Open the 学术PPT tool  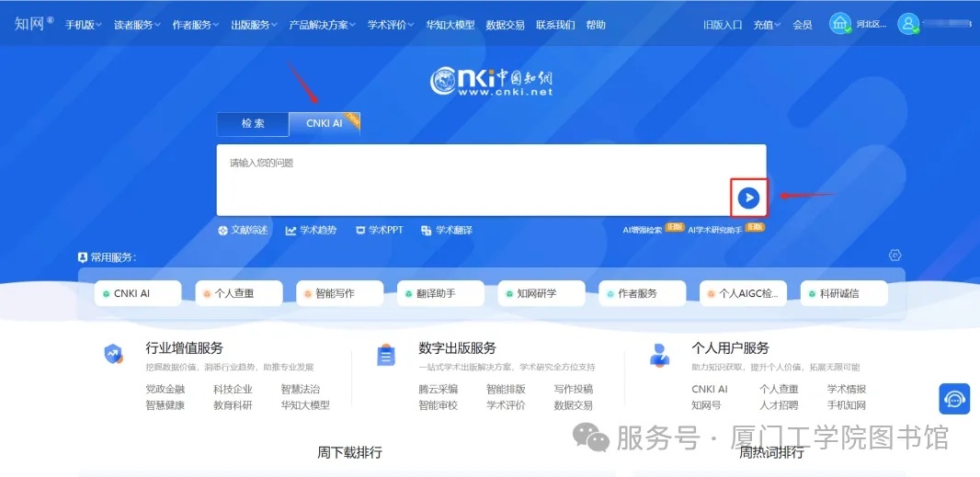[x=379, y=230]
